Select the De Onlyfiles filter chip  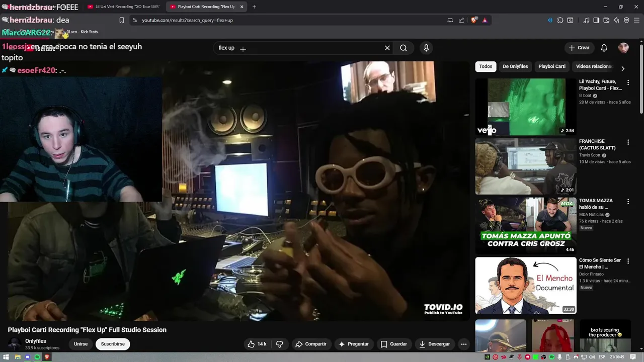pos(515,66)
